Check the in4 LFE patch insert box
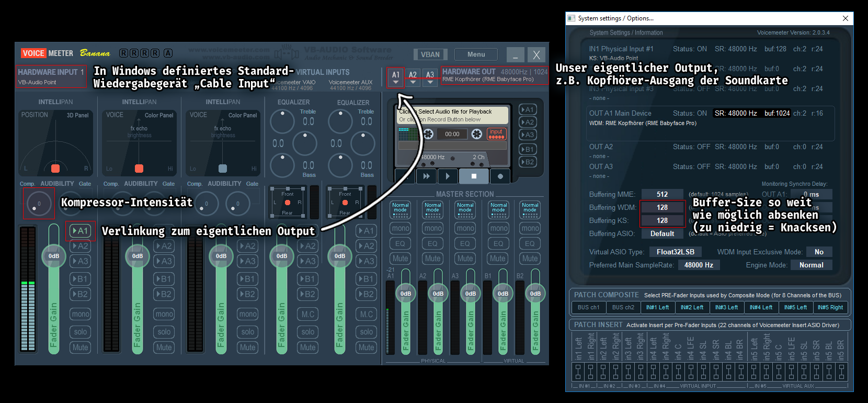The width and height of the screenshot is (868, 403). (x=691, y=372)
